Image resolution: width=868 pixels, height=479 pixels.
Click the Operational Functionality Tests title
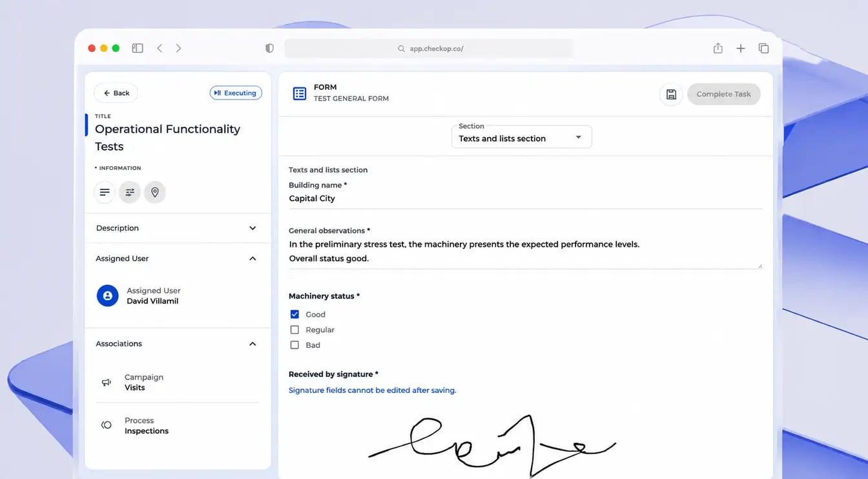(x=167, y=138)
